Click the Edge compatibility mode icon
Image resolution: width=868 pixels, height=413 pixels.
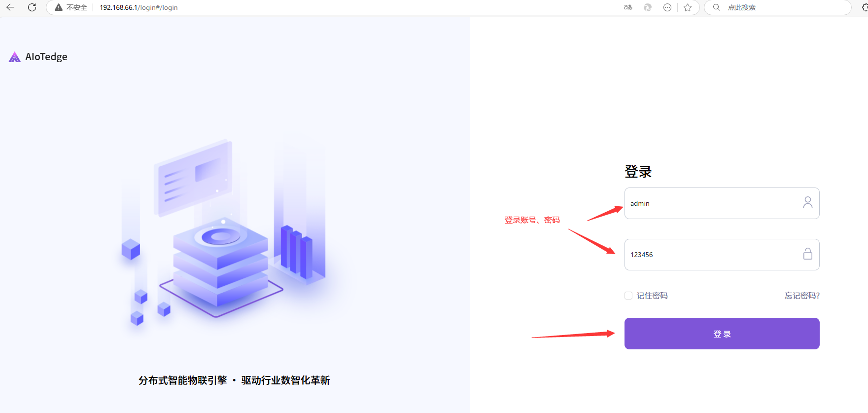648,7
